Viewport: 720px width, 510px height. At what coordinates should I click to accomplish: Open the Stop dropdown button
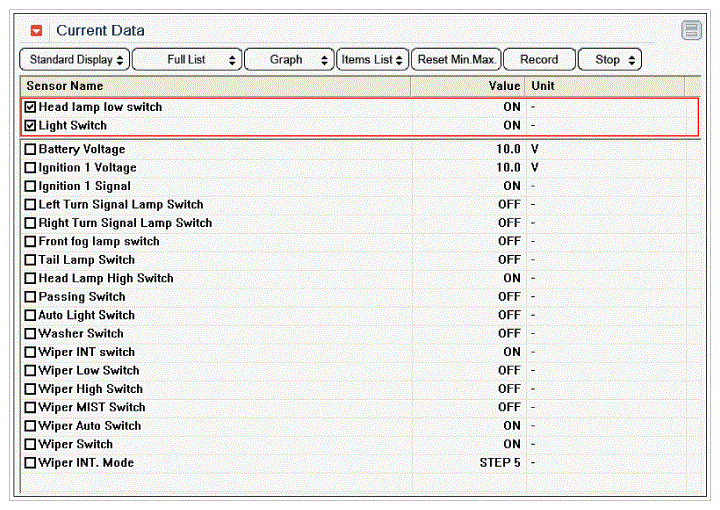609,60
